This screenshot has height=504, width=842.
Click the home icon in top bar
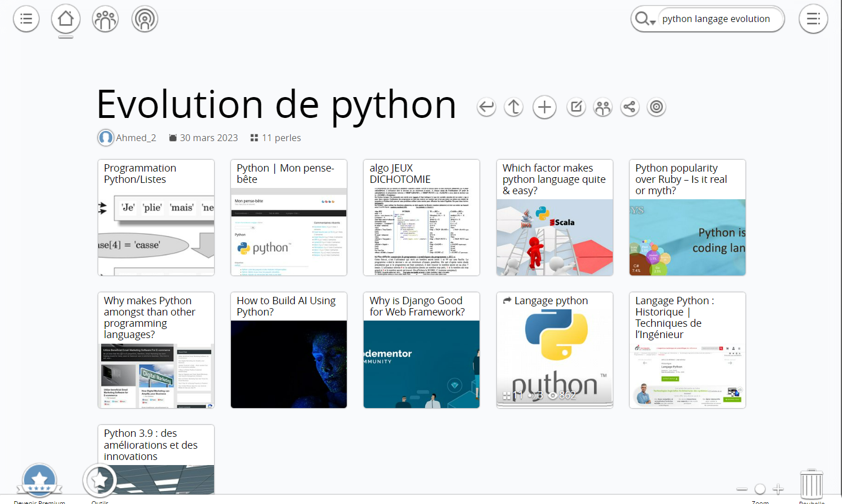[66, 19]
